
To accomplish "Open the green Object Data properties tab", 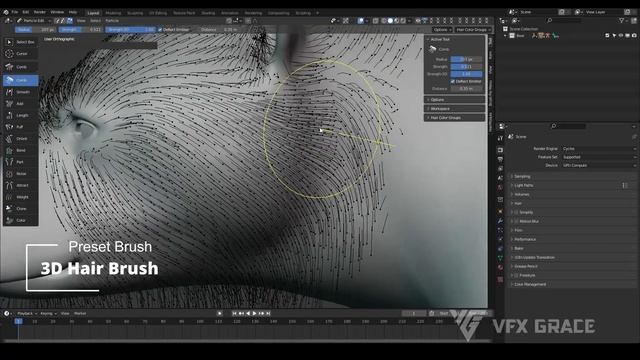I will [500, 258].
